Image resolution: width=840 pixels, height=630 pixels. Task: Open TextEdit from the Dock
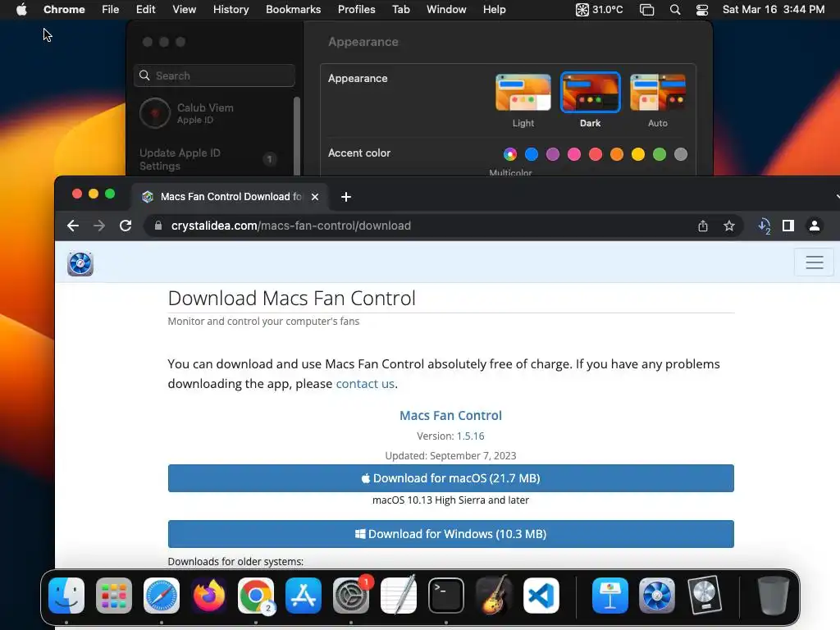click(399, 596)
